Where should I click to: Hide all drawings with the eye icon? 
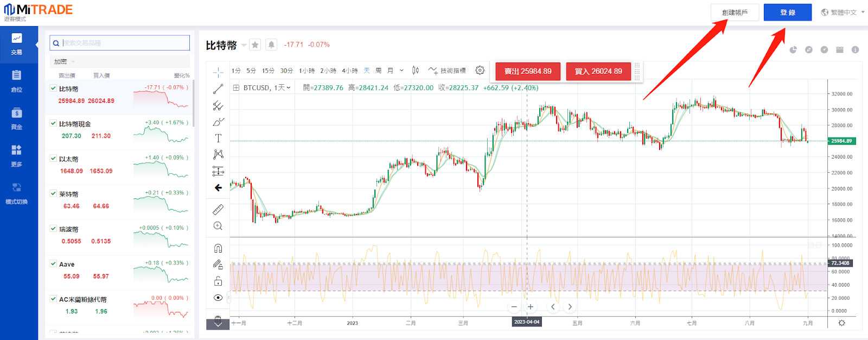(x=218, y=298)
